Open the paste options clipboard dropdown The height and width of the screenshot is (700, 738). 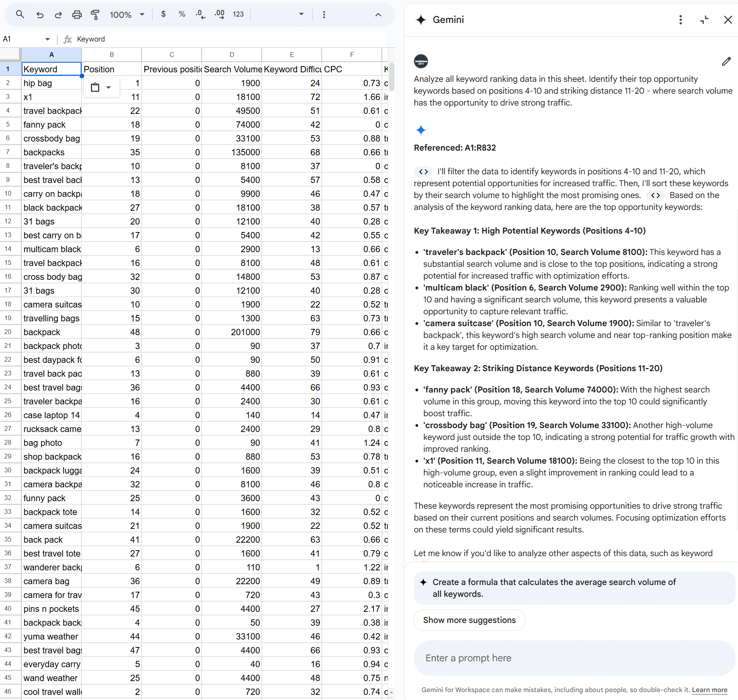point(101,87)
